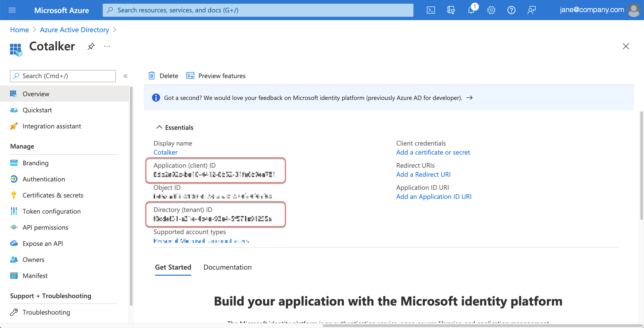The image size is (644, 328).
Task: Click the info icon in feedback banner
Action: pyautogui.click(x=156, y=98)
